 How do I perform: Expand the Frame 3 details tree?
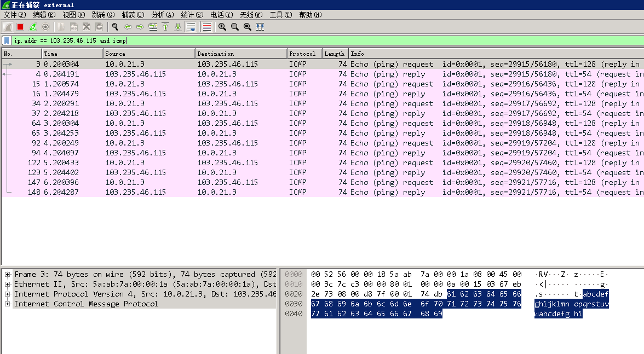pyautogui.click(x=8, y=275)
